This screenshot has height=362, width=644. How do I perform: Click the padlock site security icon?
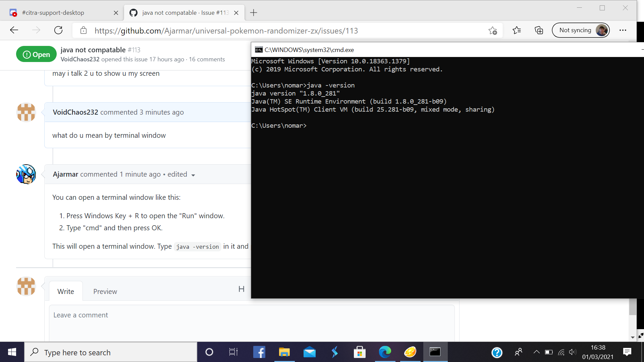point(84,30)
